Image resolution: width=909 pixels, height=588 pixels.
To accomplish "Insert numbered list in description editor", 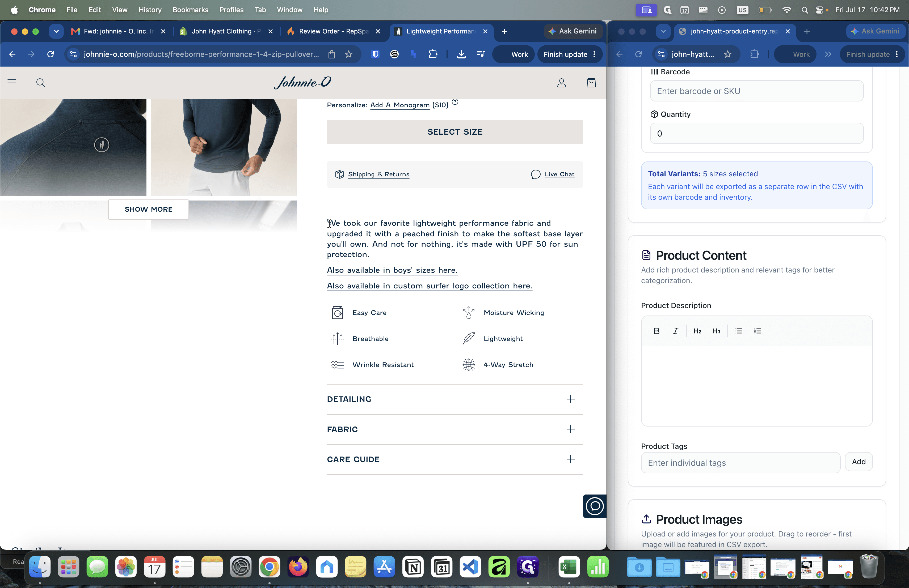I will tap(757, 331).
